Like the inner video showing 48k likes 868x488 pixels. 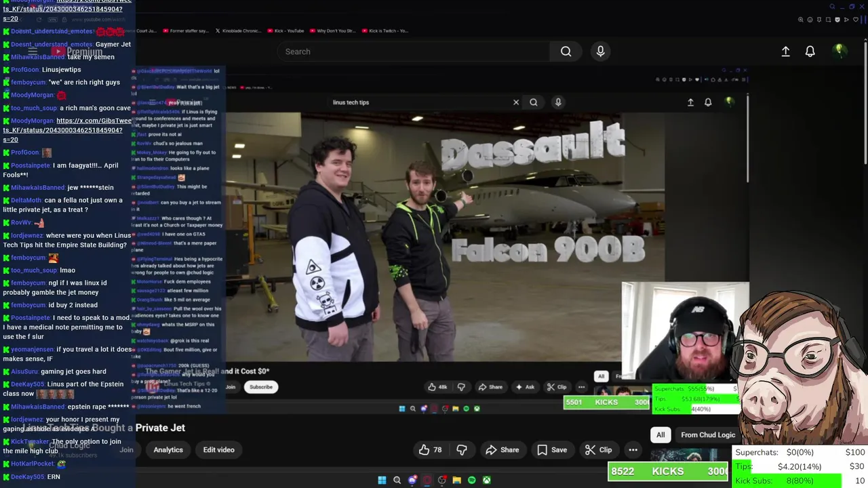pyautogui.click(x=437, y=387)
